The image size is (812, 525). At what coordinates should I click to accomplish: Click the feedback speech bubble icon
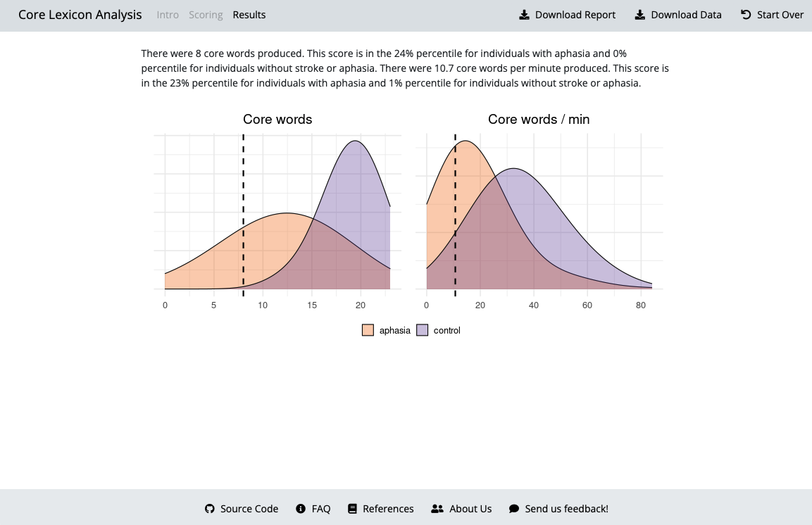click(514, 509)
